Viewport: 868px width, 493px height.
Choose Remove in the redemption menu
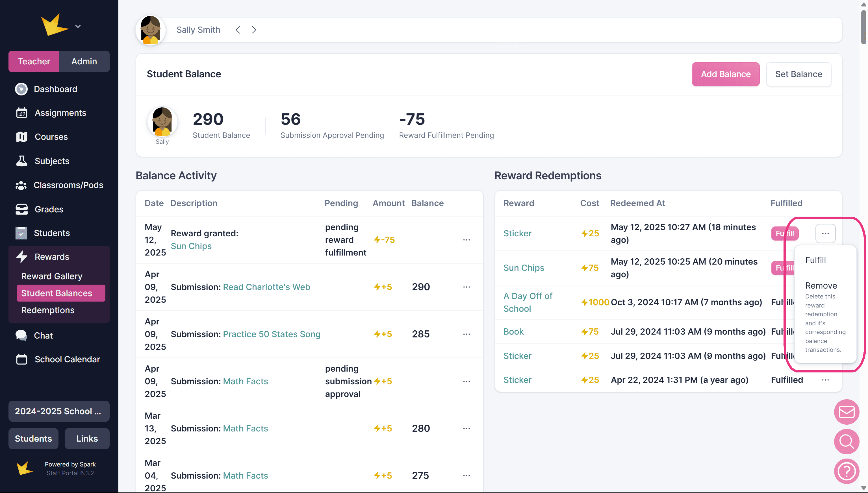(821, 285)
